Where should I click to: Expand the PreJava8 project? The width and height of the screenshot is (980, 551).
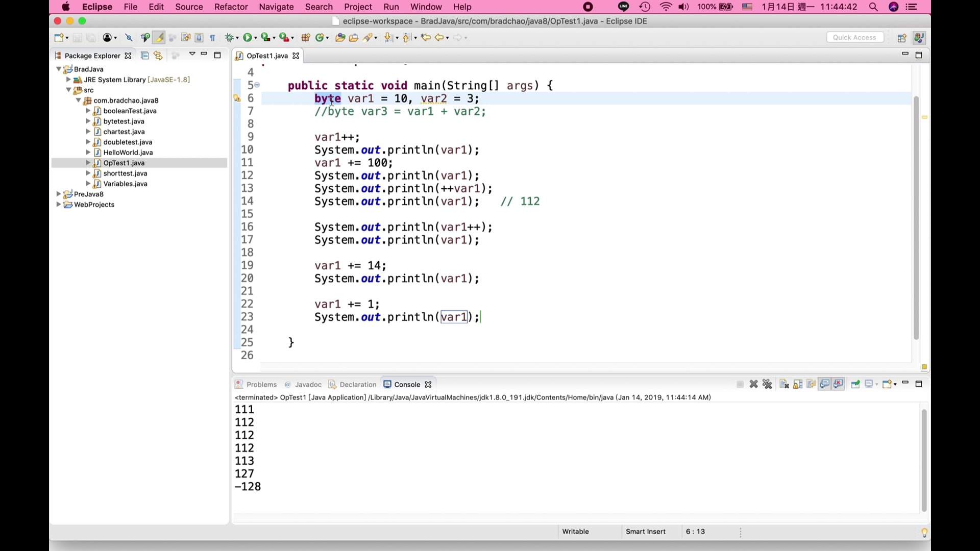point(59,194)
